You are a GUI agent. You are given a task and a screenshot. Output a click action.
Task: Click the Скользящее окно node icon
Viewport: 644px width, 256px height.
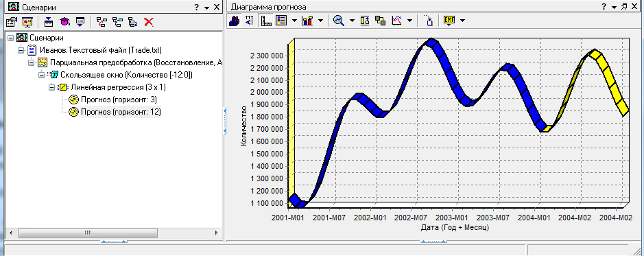coord(53,75)
